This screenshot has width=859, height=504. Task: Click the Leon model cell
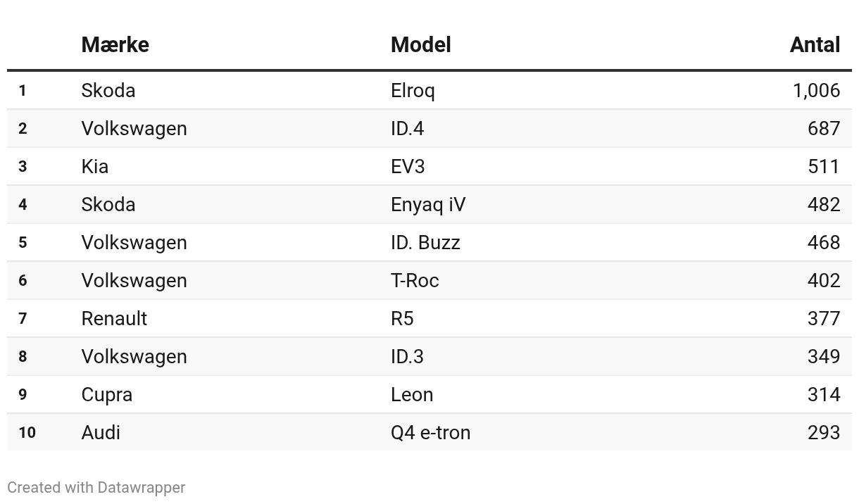[412, 394]
